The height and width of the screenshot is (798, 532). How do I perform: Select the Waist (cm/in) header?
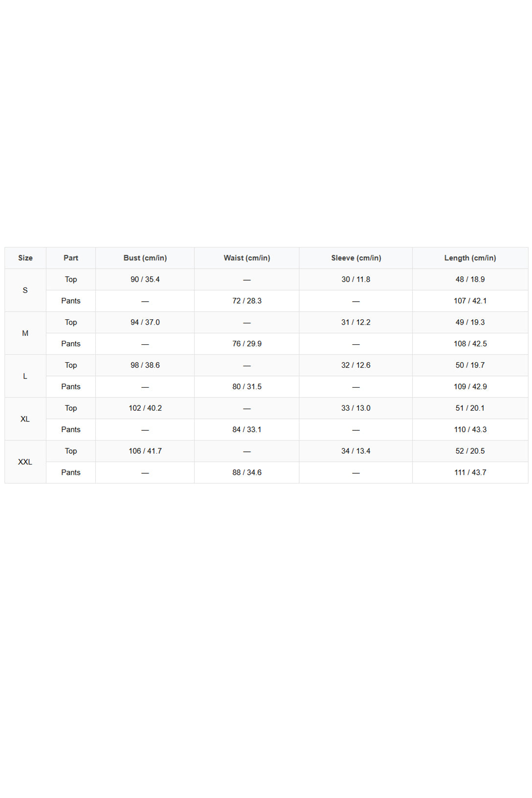(247, 258)
